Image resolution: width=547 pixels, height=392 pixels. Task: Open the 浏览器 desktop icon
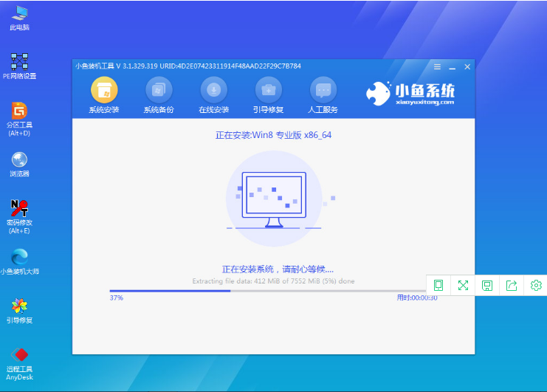point(19,165)
